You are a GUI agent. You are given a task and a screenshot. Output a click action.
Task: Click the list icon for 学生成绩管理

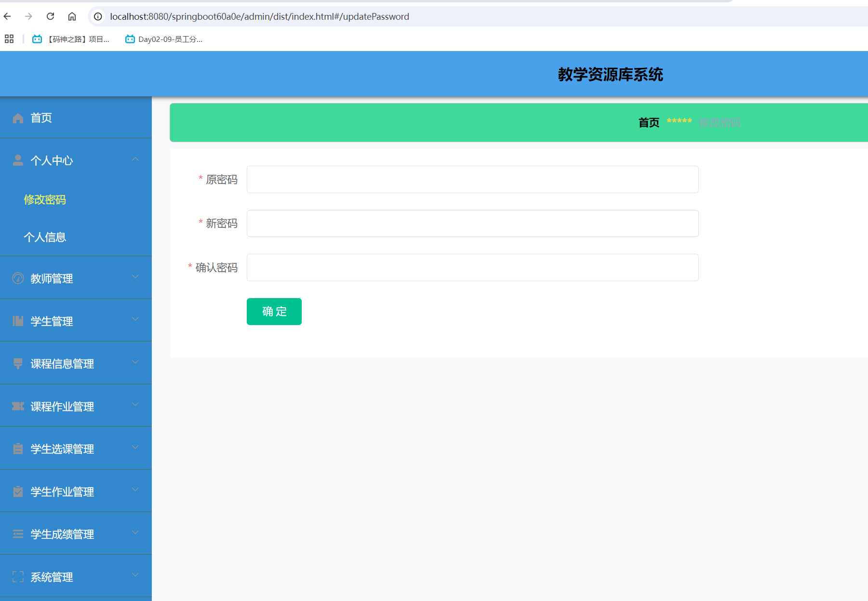(18, 534)
